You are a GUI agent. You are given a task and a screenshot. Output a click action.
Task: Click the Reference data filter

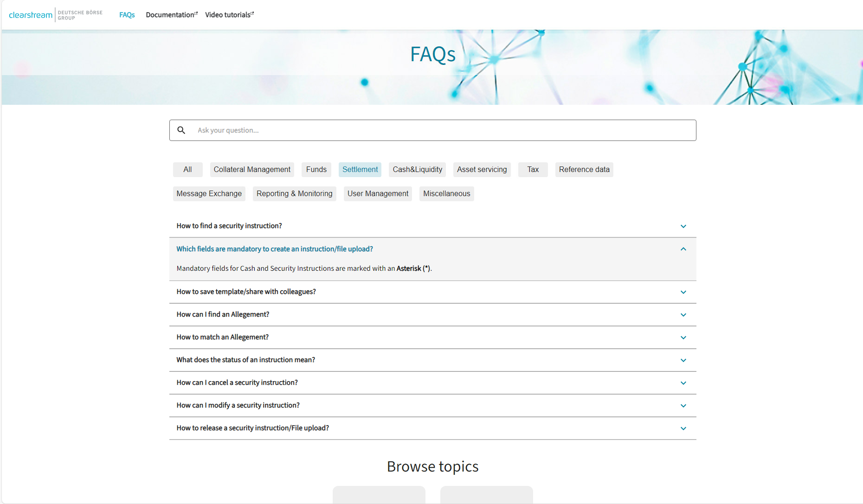point(584,169)
